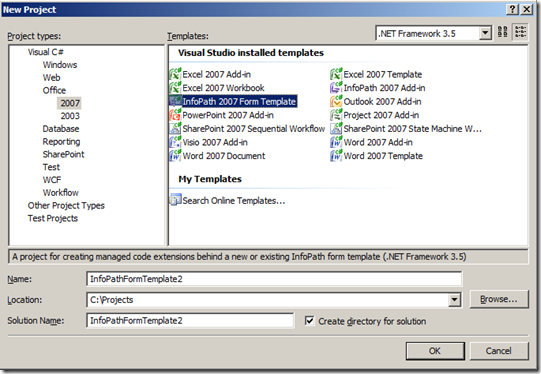Viewport: 541px width, 374px height.
Task: Select Visual C# in project types
Action: click(46, 52)
